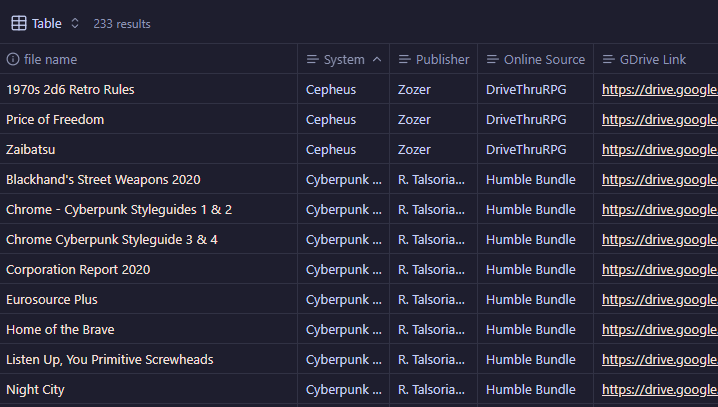
Task: Click DriveThruRPG source for Price of Freedom
Action: (526, 119)
